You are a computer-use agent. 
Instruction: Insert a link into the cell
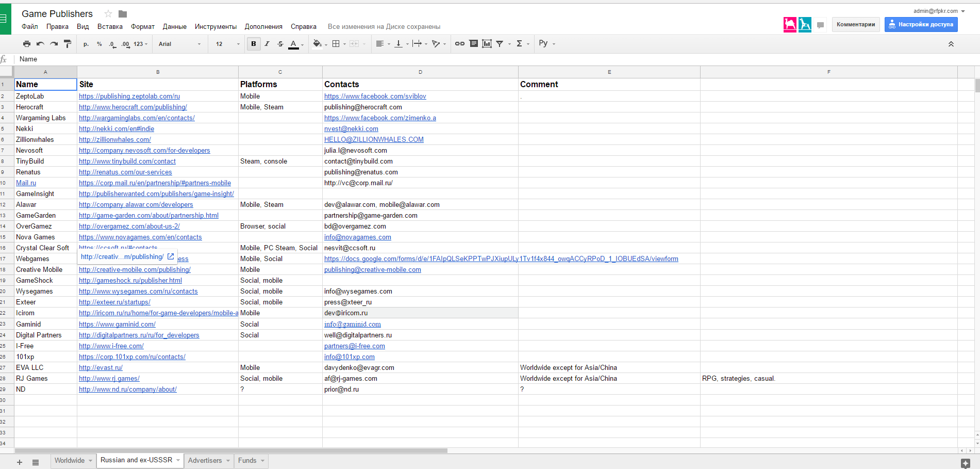tap(460, 44)
